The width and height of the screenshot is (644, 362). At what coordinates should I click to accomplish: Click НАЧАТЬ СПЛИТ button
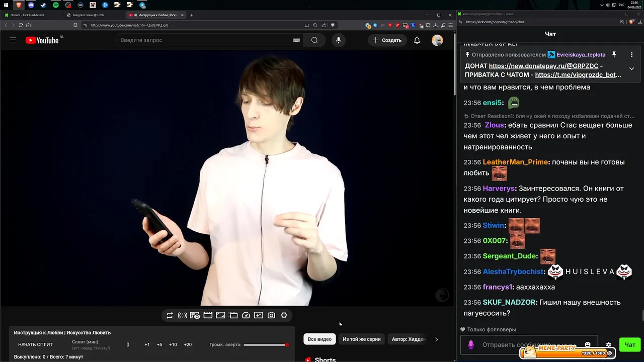pyautogui.click(x=35, y=345)
